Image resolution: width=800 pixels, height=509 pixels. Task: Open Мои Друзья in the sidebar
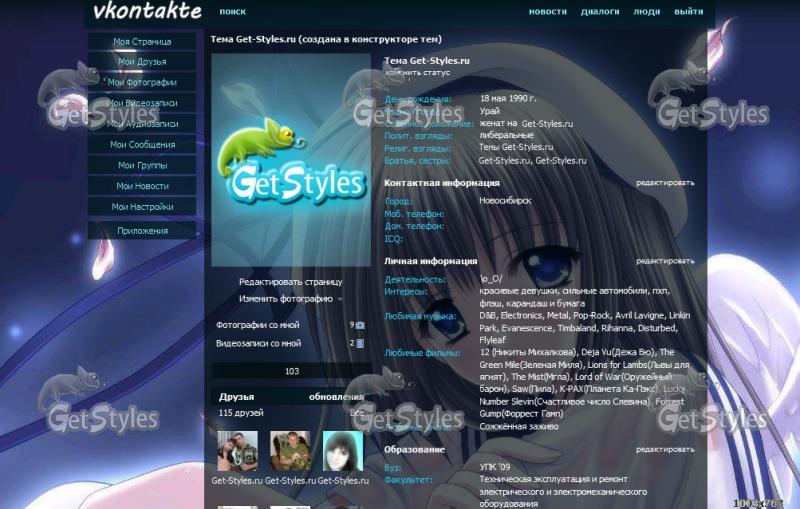142,62
